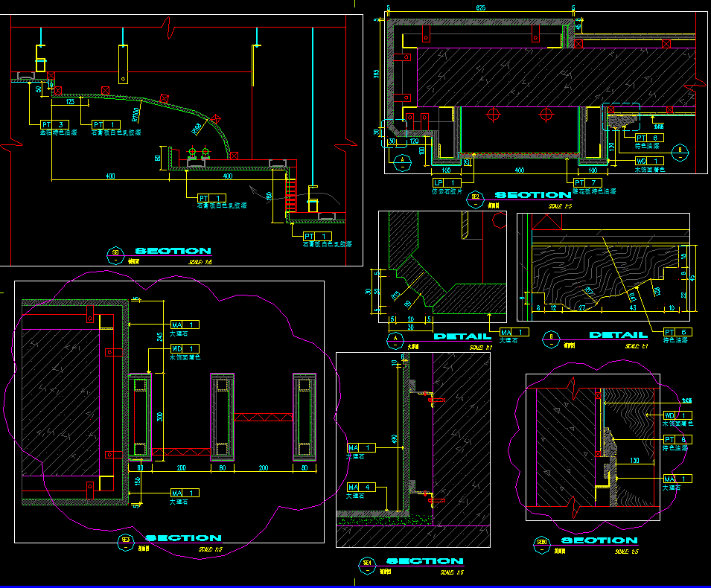Image resolution: width=711 pixels, height=588 pixels.
Task: Click detail callout circle B in top-right section
Action: point(680,153)
